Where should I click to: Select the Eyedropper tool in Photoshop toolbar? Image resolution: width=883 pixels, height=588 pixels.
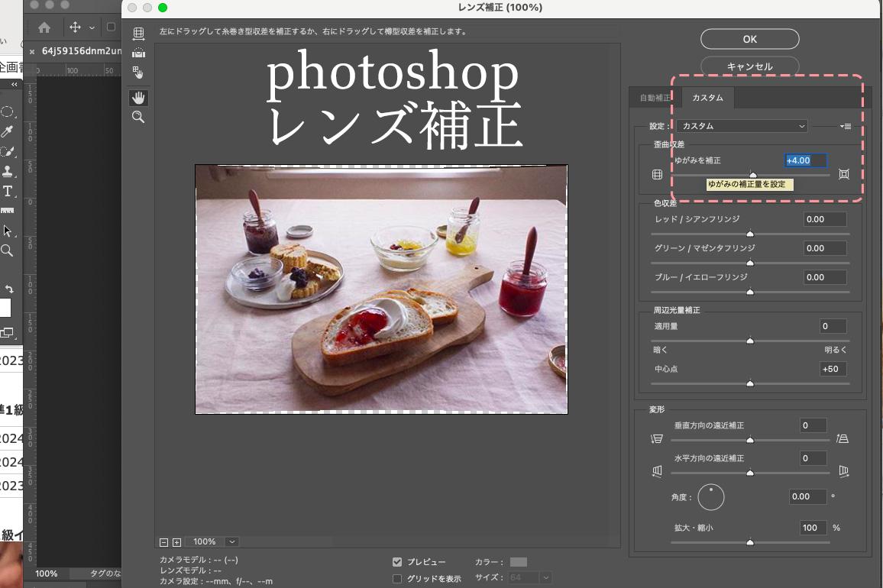point(8,131)
